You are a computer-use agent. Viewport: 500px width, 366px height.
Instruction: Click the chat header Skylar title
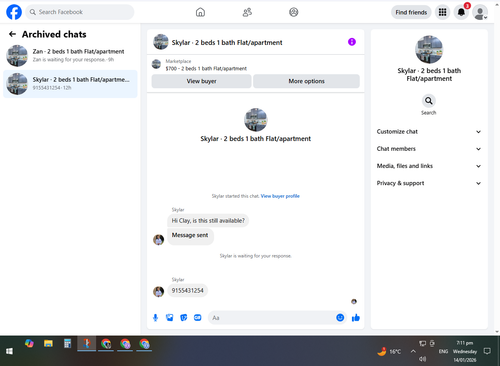pos(227,42)
